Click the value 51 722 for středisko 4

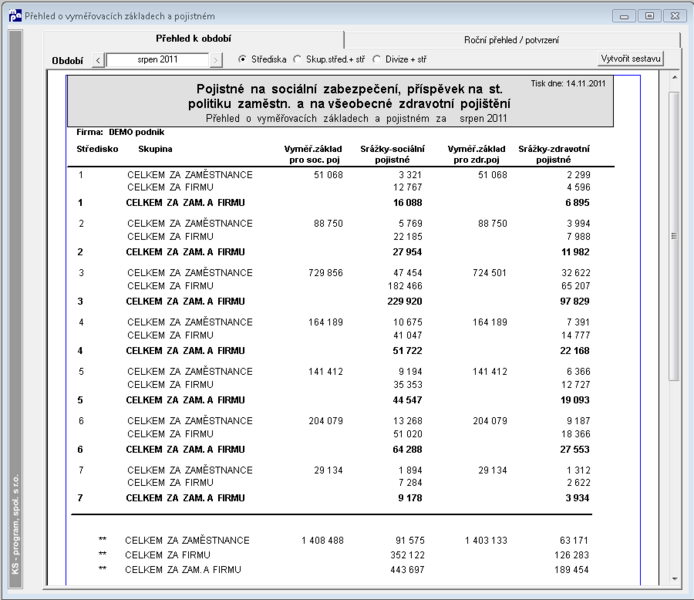point(408,351)
